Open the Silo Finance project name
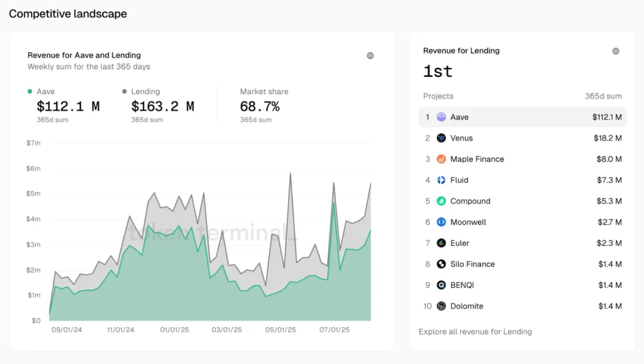The height and width of the screenshot is (364, 644). [x=472, y=264]
